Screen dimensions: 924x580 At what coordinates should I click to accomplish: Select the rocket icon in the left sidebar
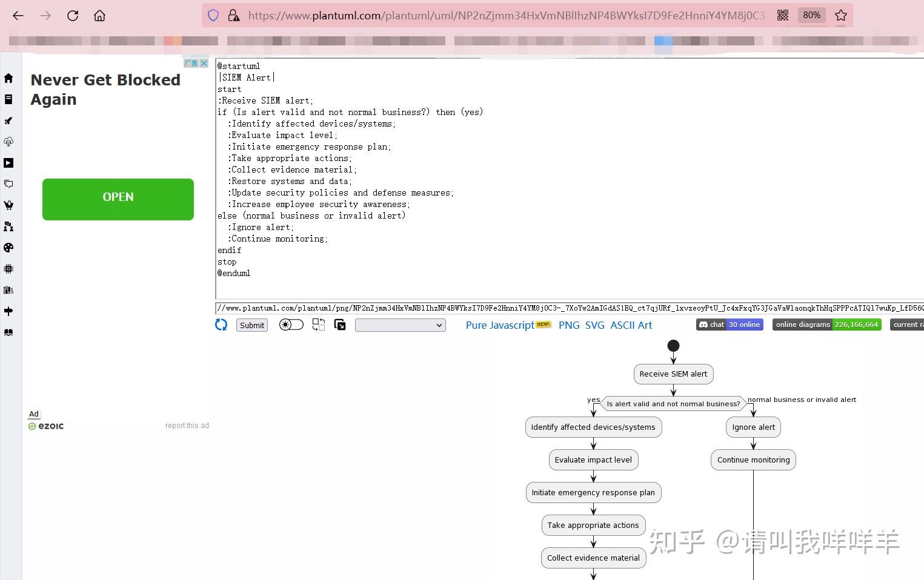point(8,120)
